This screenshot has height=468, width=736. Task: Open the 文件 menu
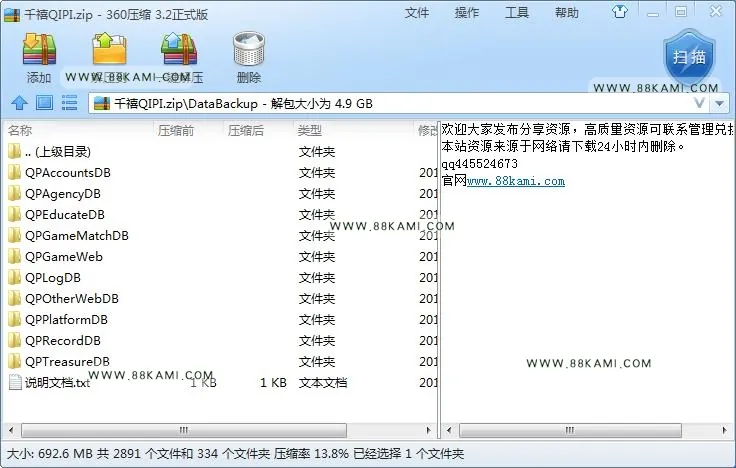click(417, 13)
